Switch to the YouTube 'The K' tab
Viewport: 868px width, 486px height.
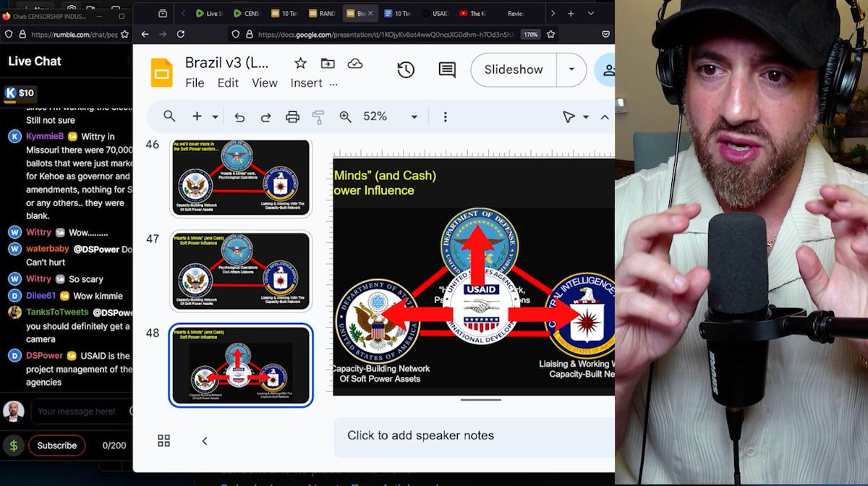coord(474,13)
